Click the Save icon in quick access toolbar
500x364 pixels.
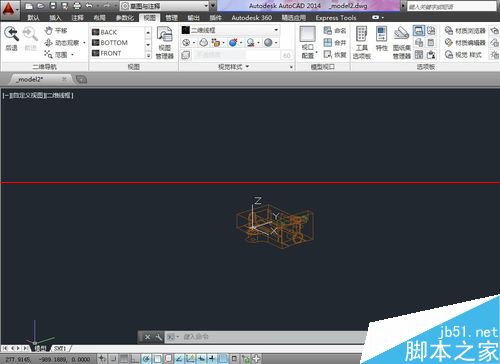point(53,6)
